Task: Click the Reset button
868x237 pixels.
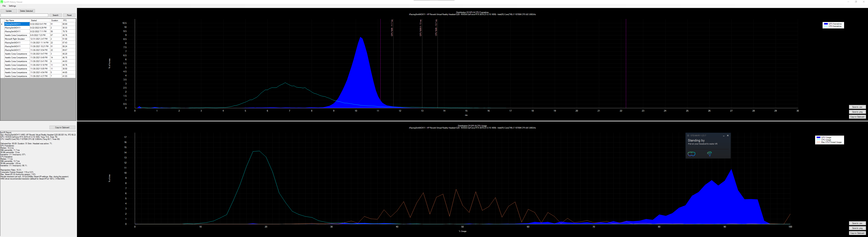Action: [x=69, y=15]
